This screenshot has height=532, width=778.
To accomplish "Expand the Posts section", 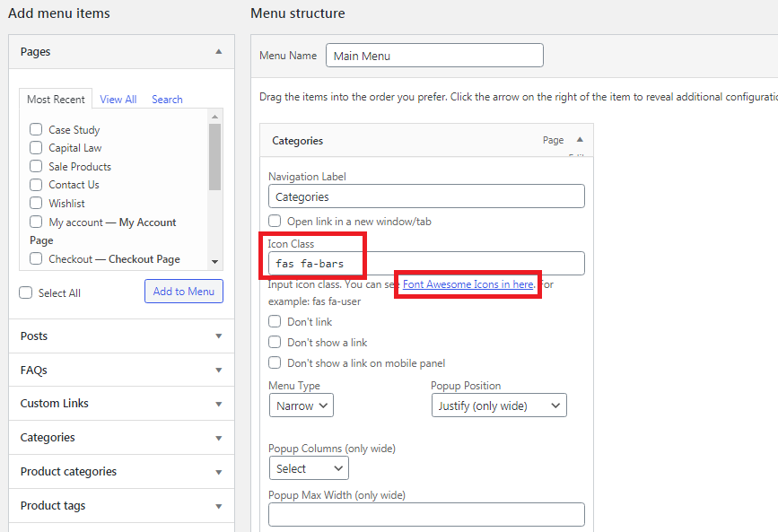I will tap(218, 336).
